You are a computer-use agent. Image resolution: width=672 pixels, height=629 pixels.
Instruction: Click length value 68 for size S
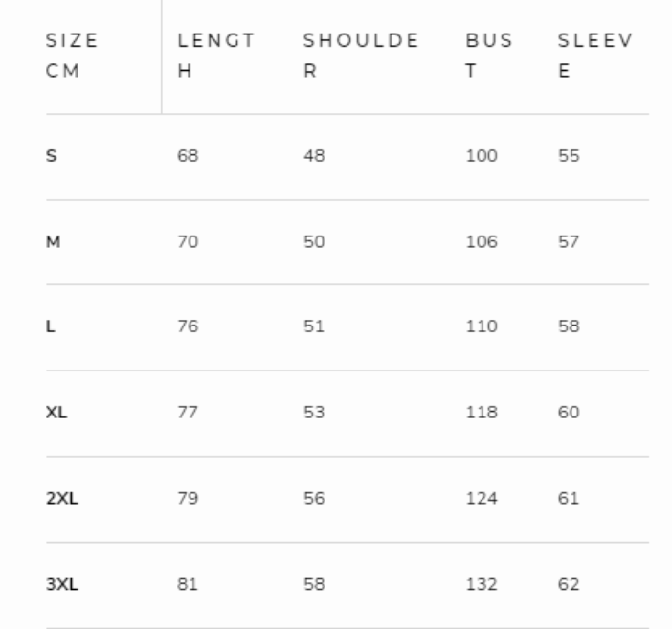coord(188,157)
